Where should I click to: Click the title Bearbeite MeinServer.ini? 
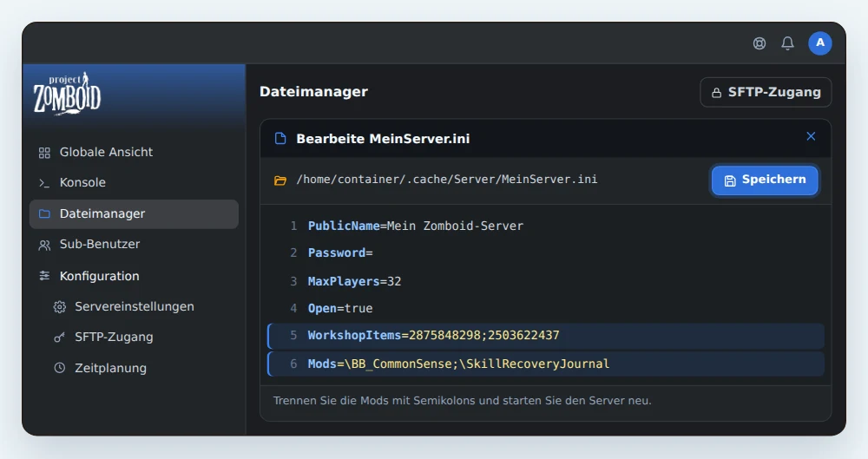383,139
